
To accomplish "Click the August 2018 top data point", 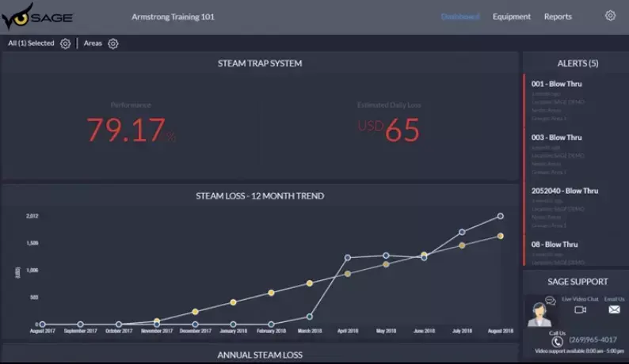I will 500,216.
